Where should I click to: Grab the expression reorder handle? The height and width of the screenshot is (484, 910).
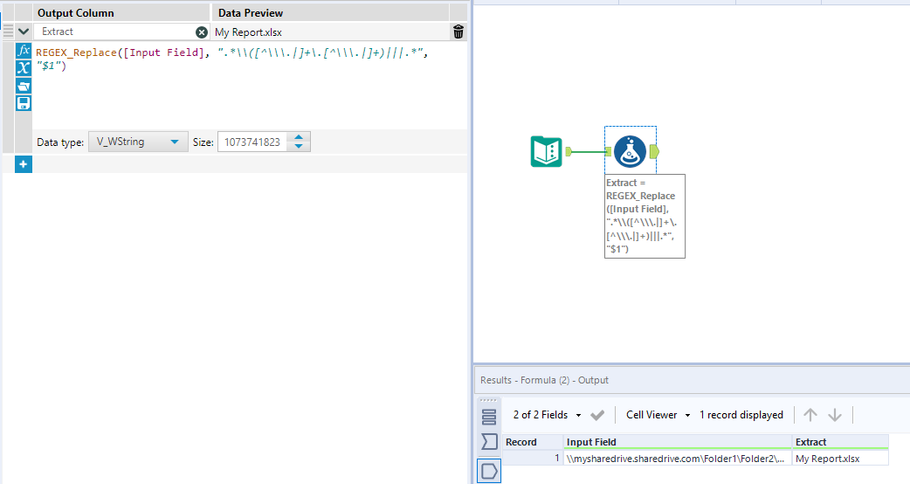8,31
